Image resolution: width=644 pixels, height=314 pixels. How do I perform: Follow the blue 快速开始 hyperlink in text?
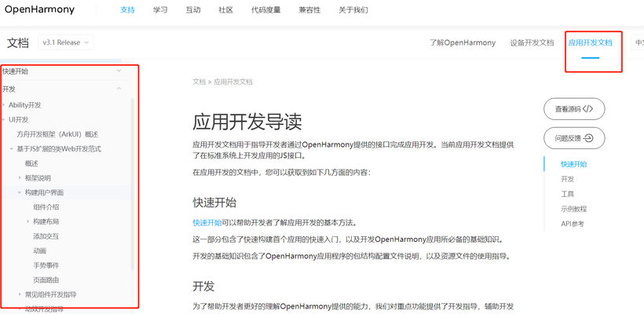(207, 223)
